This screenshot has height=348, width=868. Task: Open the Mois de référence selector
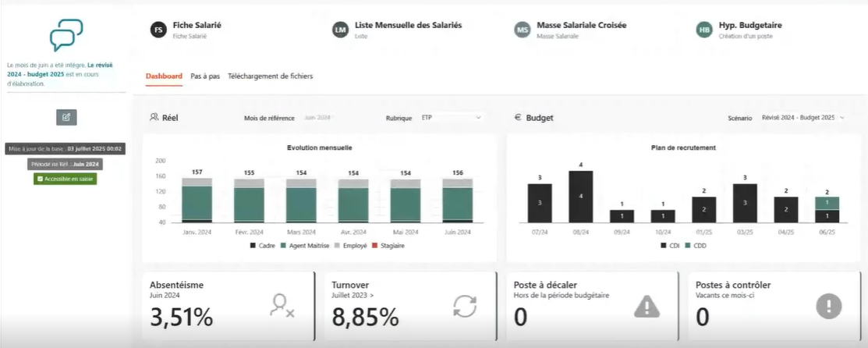pyautogui.click(x=318, y=118)
